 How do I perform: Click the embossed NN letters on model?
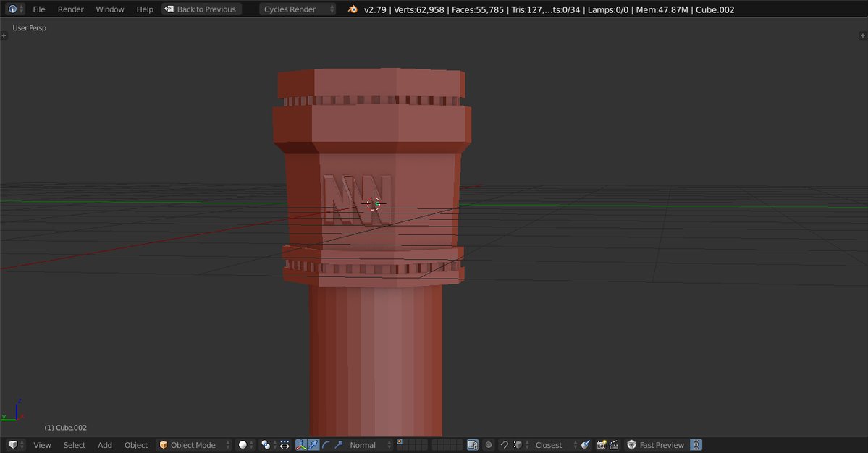357,200
